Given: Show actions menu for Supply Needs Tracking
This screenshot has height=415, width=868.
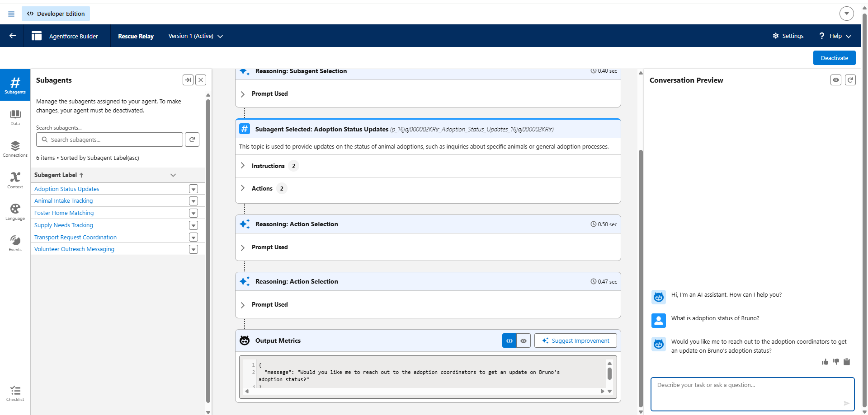Looking at the screenshot, I should 193,225.
